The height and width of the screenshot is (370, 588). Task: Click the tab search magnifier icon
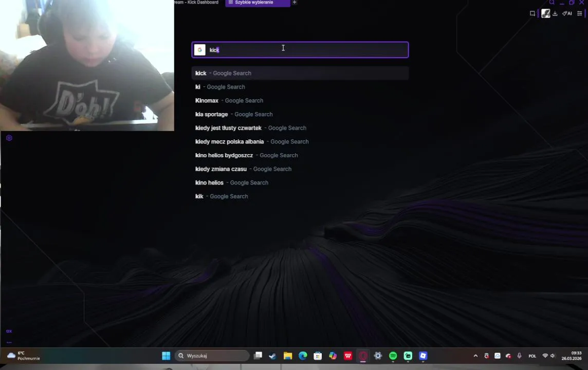552,2
